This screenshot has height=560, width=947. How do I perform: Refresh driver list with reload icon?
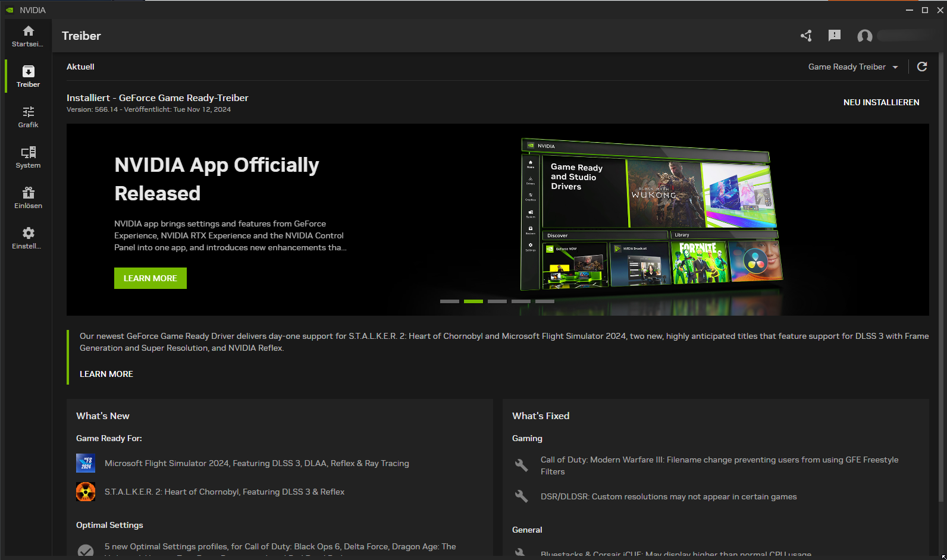point(922,67)
